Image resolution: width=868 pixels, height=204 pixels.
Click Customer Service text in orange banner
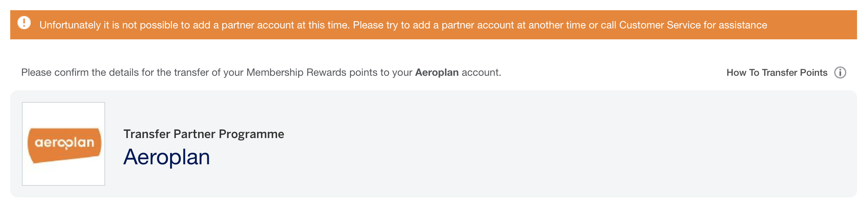(660, 25)
